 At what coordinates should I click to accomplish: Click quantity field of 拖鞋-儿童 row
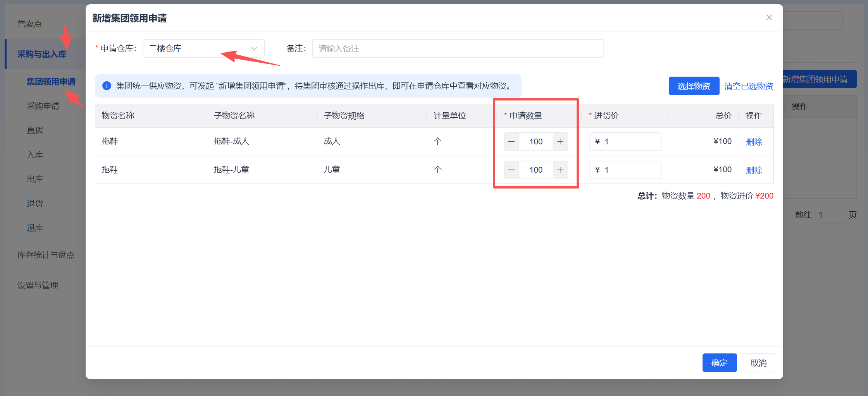coord(536,170)
